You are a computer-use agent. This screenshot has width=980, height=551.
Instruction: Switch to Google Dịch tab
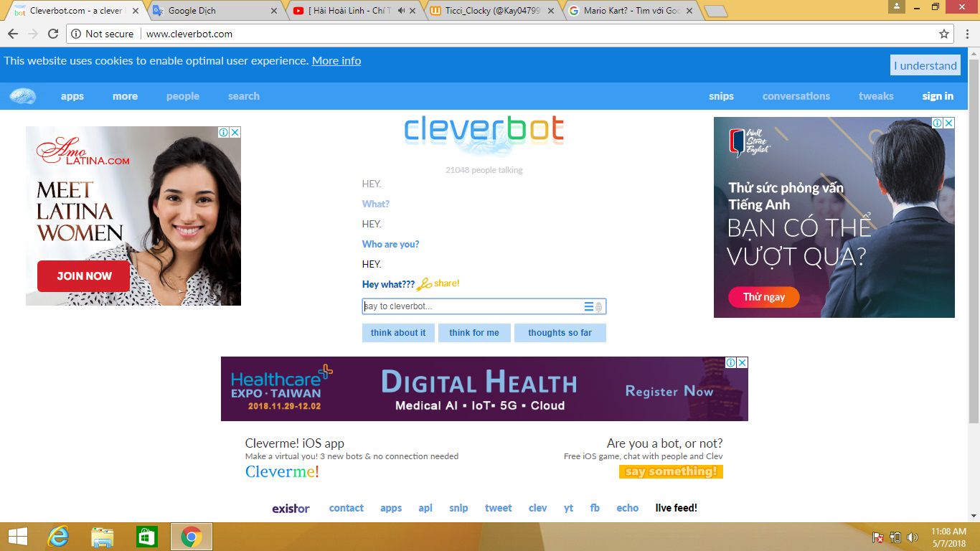point(215,11)
